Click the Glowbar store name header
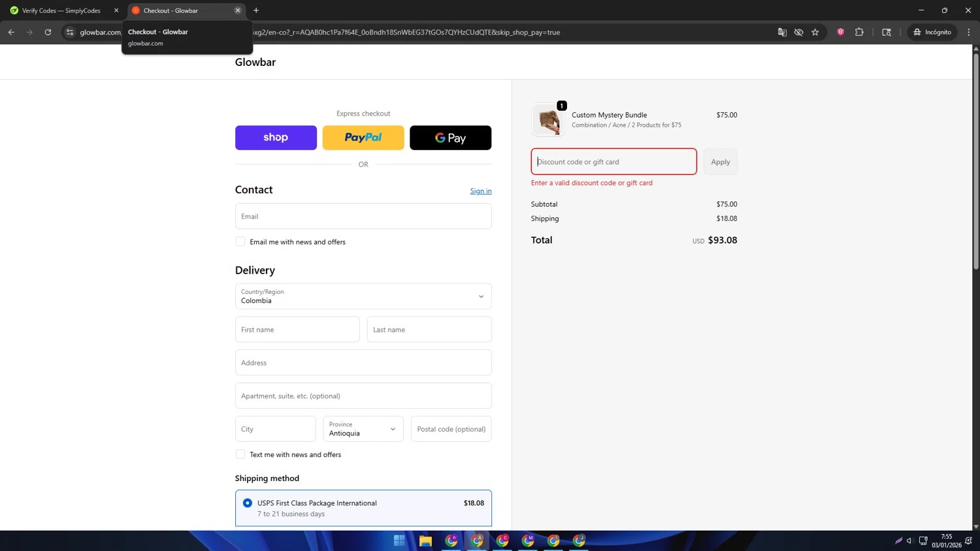This screenshot has width=980, height=551. (255, 62)
